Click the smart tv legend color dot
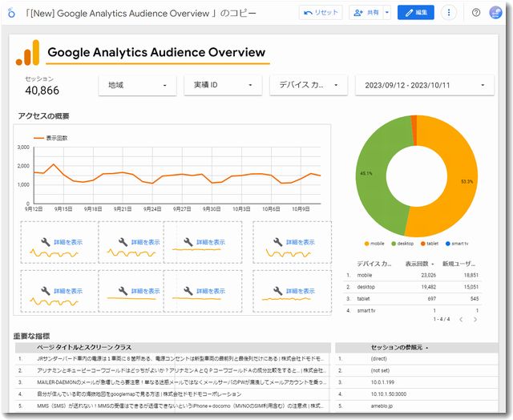 click(x=447, y=244)
